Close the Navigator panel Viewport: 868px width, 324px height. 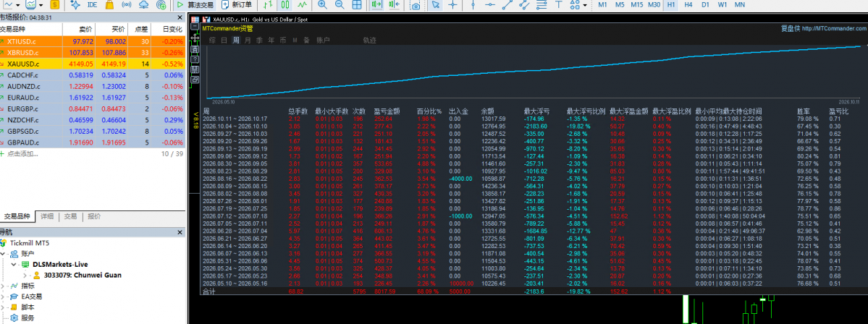[180, 232]
